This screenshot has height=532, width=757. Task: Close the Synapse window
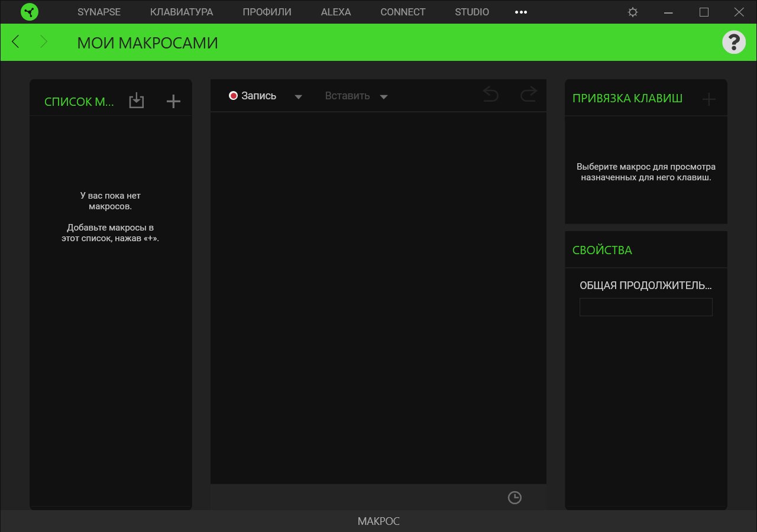[x=739, y=12]
